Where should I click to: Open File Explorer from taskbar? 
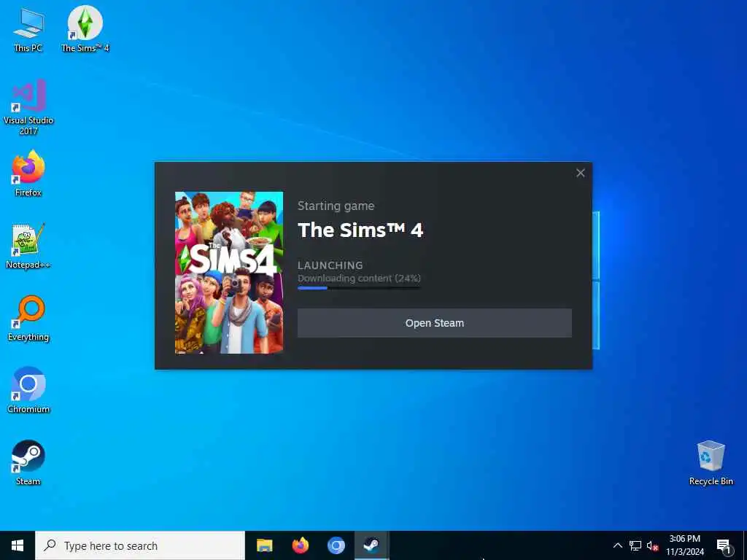[264, 545]
